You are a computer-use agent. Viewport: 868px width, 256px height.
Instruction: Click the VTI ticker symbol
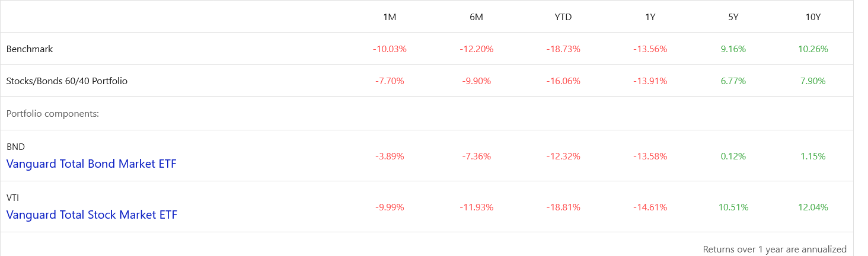[x=13, y=198]
